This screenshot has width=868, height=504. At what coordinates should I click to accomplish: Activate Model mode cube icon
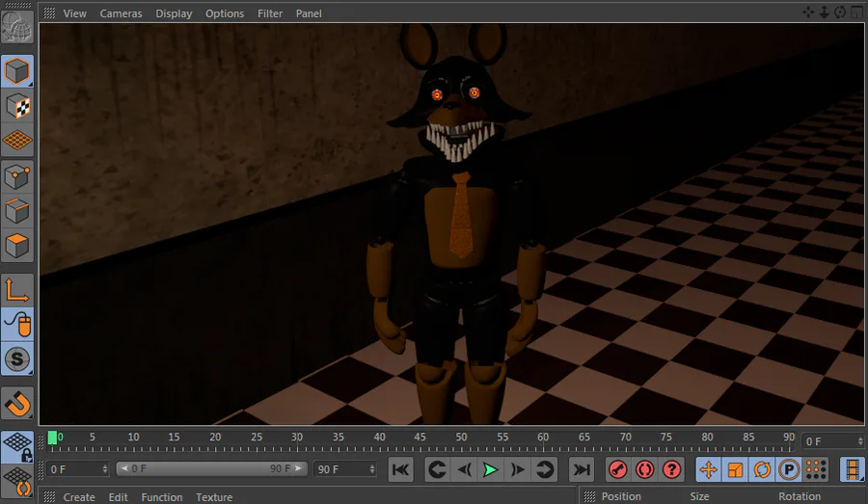pos(17,70)
